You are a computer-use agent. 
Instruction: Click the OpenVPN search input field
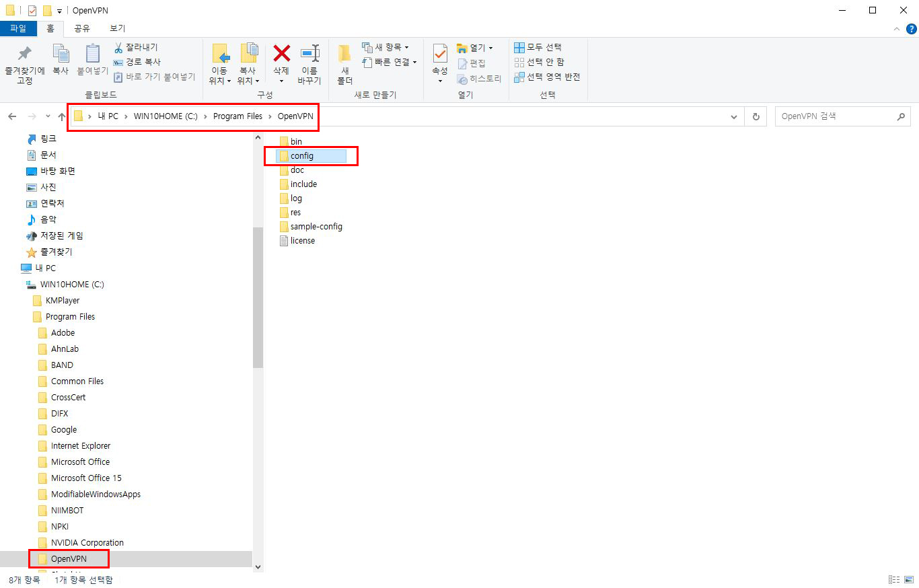834,116
